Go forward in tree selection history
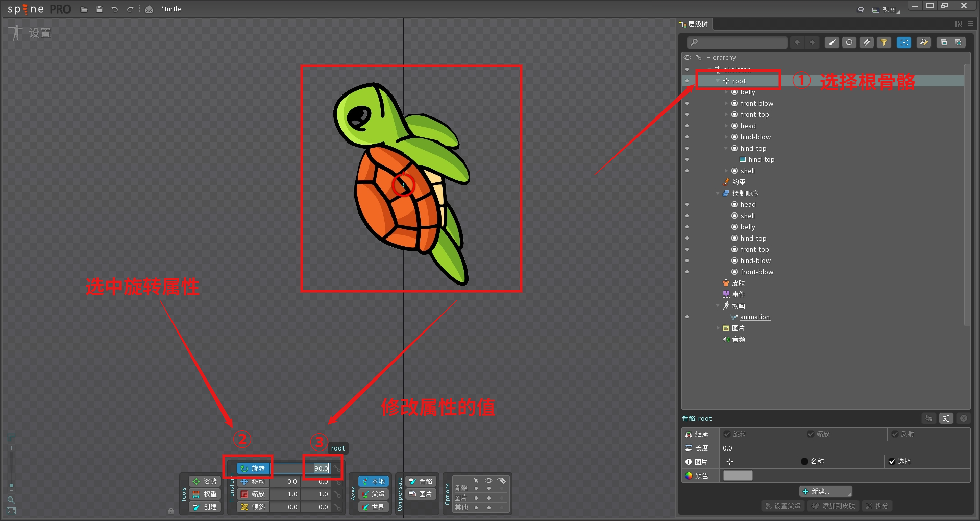The width and height of the screenshot is (980, 521). [x=812, y=42]
